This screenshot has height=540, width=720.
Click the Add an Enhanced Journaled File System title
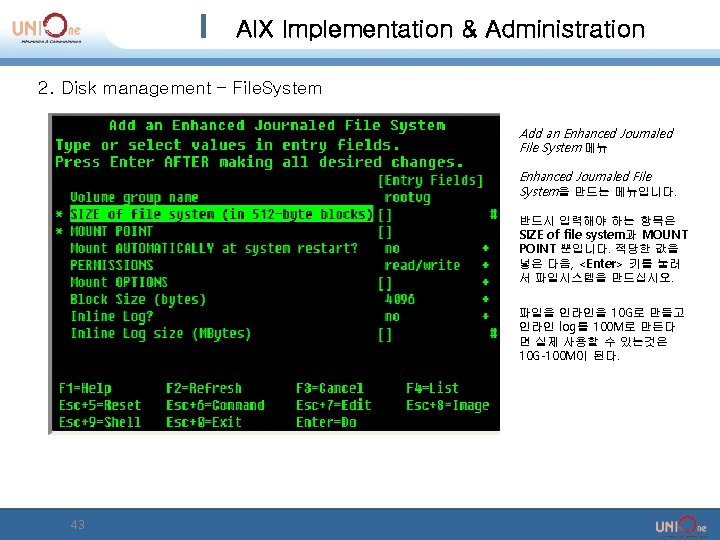pos(277,126)
